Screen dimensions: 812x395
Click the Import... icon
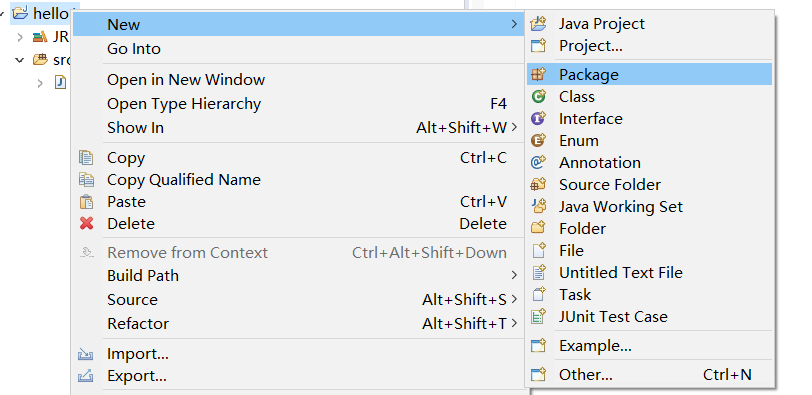(x=85, y=354)
